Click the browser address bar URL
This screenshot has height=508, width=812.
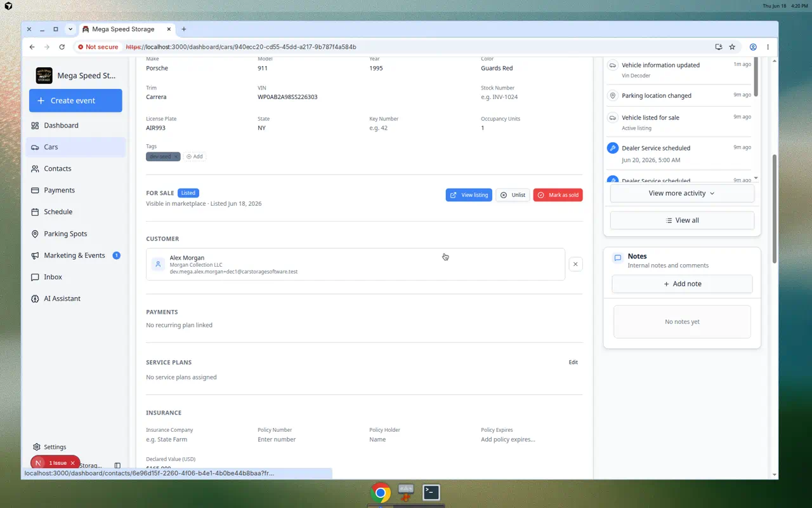point(241,47)
